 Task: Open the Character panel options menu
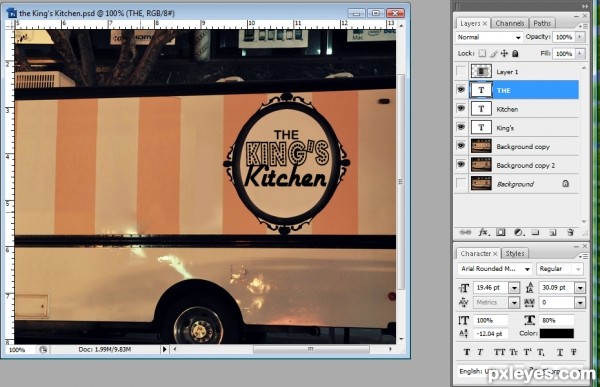pyautogui.click(x=583, y=256)
